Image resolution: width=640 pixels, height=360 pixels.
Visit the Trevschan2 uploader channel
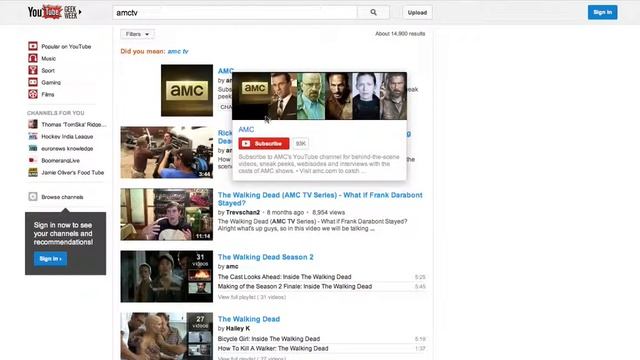243,212
